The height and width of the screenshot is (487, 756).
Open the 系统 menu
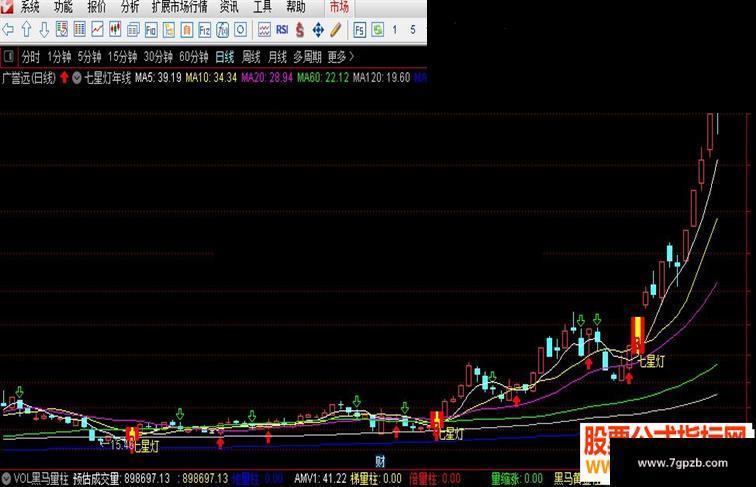coord(29,7)
